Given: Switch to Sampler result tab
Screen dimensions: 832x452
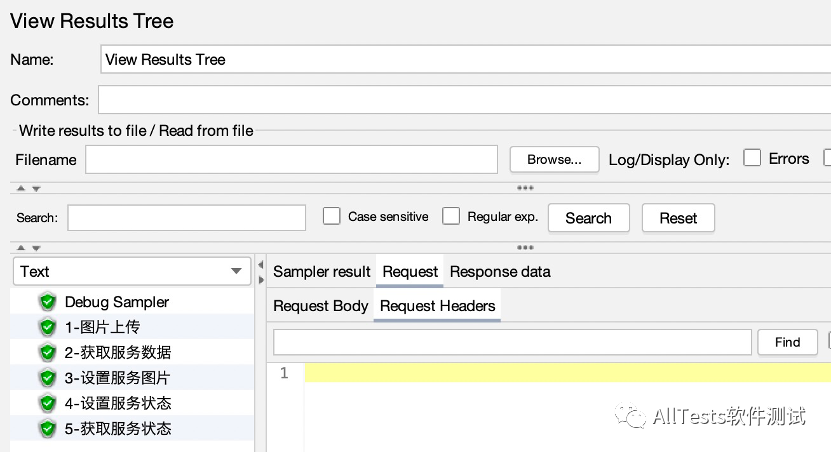Looking at the screenshot, I should pyautogui.click(x=322, y=272).
